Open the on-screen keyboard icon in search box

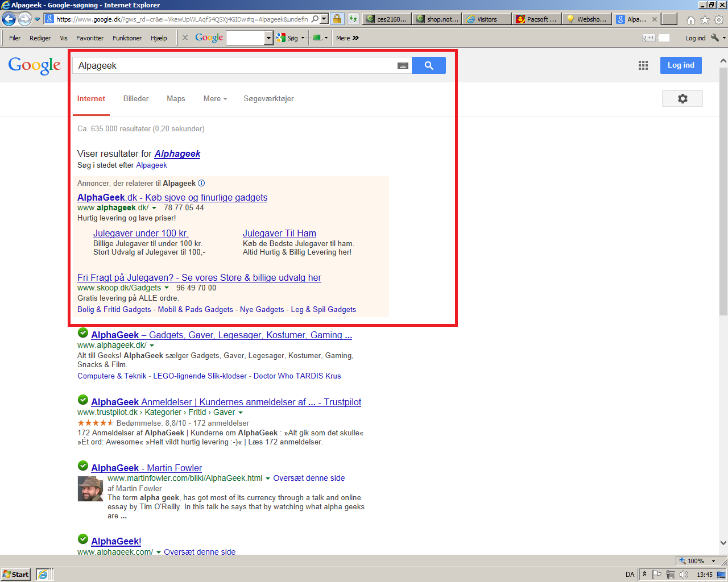pos(403,66)
